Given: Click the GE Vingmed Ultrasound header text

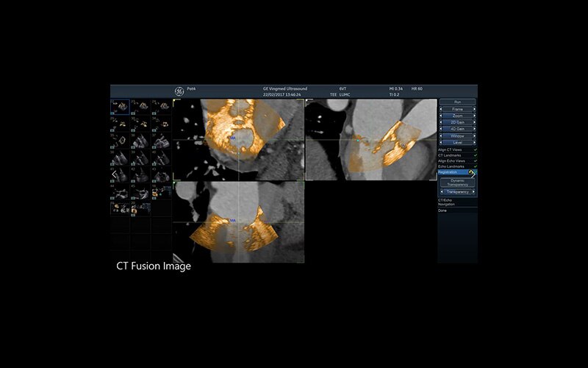Looking at the screenshot, I should click(x=285, y=88).
